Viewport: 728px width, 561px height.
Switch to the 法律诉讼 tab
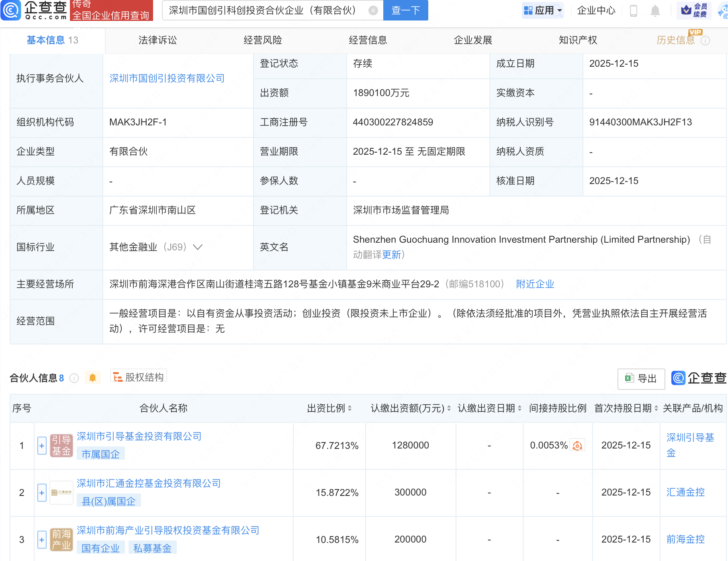(x=157, y=40)
